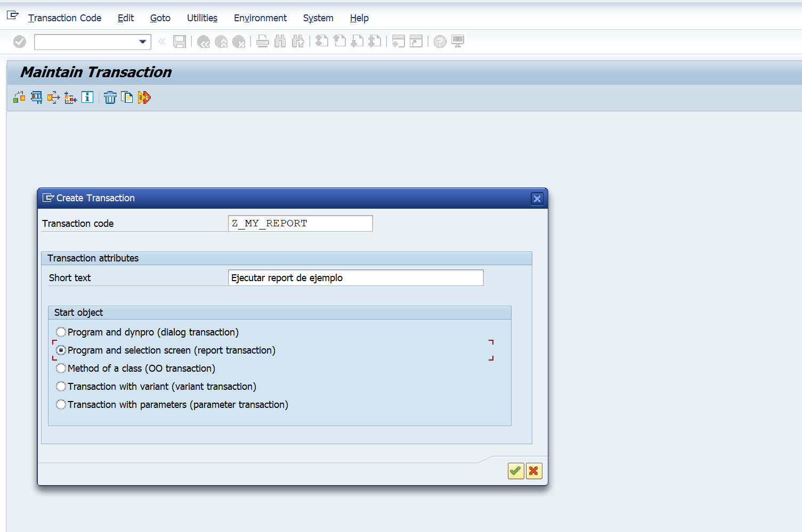Click the Save floppy disk icon
802x532 pixels.
[x=180, y=42]
